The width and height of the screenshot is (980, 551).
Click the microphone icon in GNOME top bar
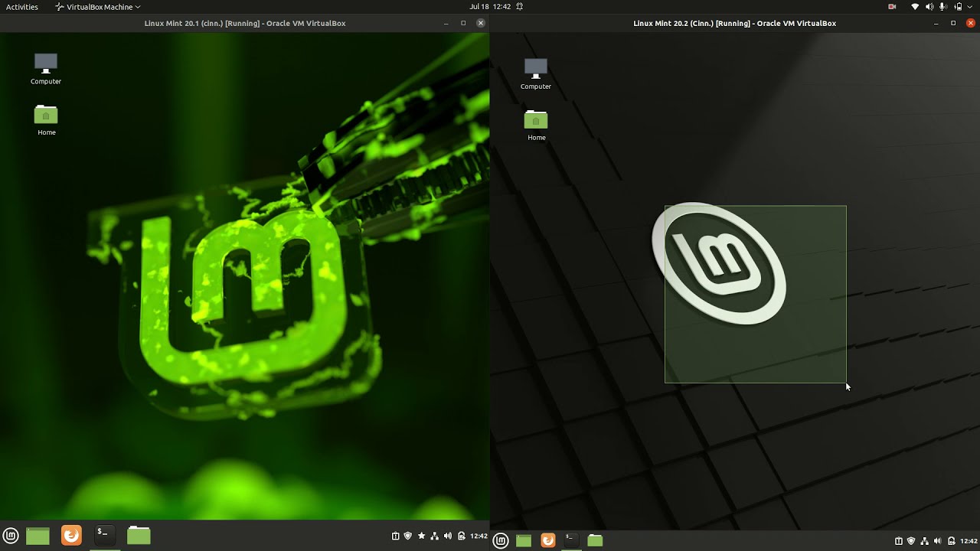(943, 7)
